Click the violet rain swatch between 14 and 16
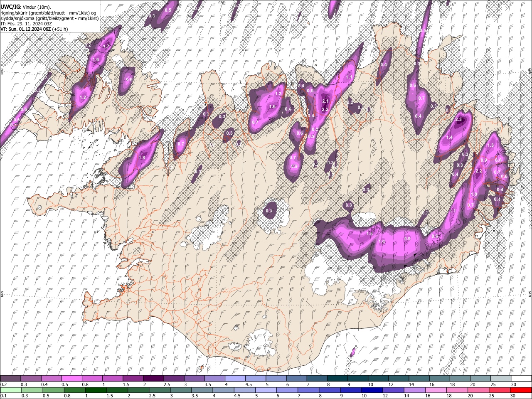Screen dimensions: 532x399 pos(416,390)
